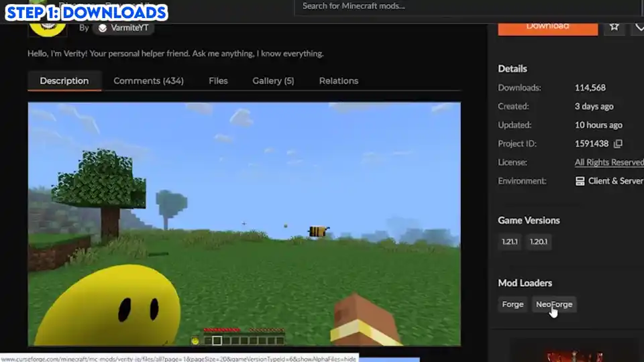Open the Minecraft gameplay preview image
This screenshot has width=644, height=362.
[244, 224]
